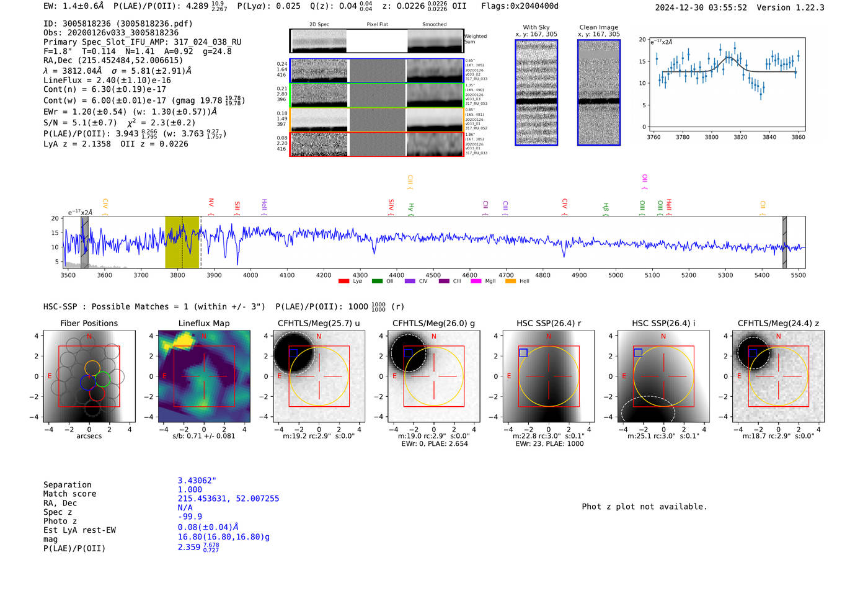Screen dimensions: 868x591
Task: Click the 'EWr: 23, PLAE: 1000' caption
Action: pos(549,444)
